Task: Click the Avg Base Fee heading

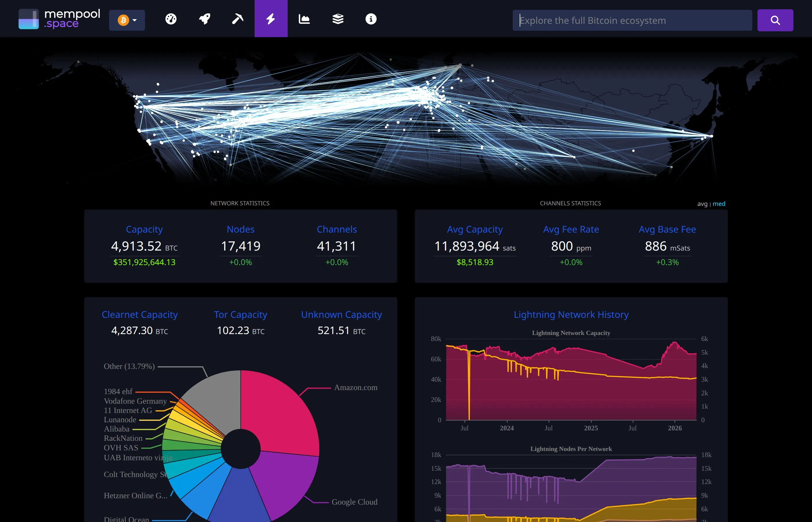Action: tap(667, 229)
